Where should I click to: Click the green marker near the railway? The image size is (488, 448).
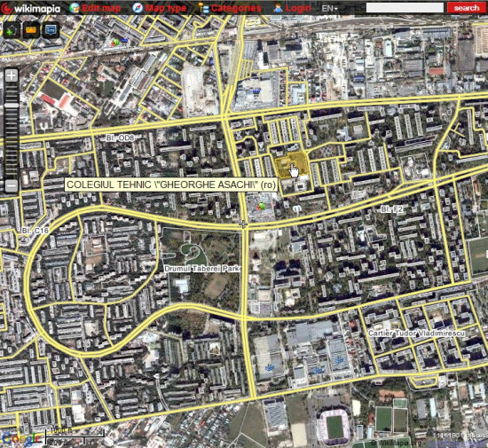click(115, 43)
